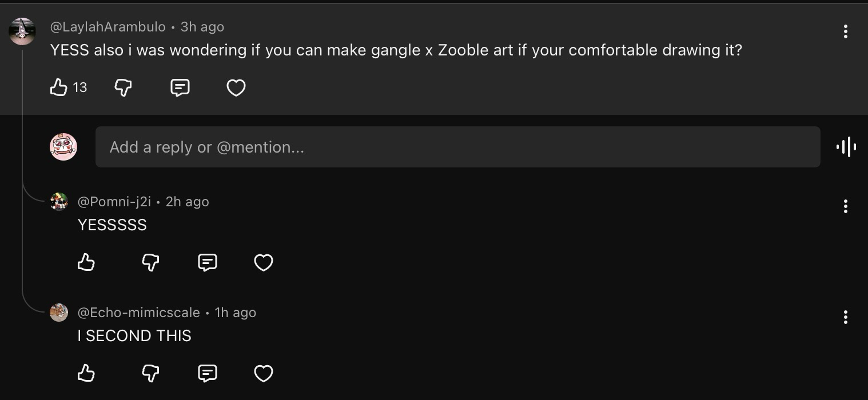
Task: Dislike LaylahArambulo's comment
Action: (x=124, y=87)
